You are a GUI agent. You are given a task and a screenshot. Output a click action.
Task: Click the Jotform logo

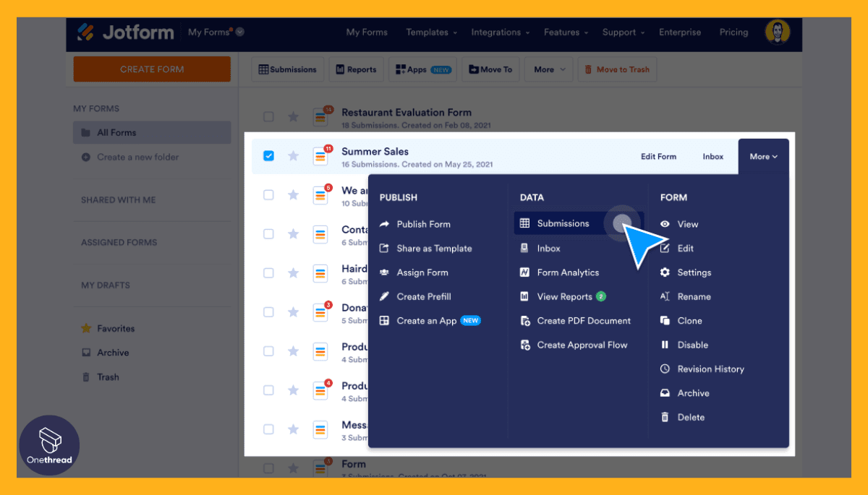tap(126, 33)
